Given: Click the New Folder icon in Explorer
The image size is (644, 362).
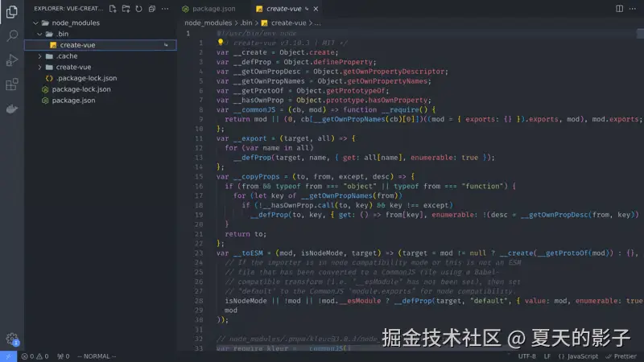Looking at the screenshot, I should click(x=126, y=9).
